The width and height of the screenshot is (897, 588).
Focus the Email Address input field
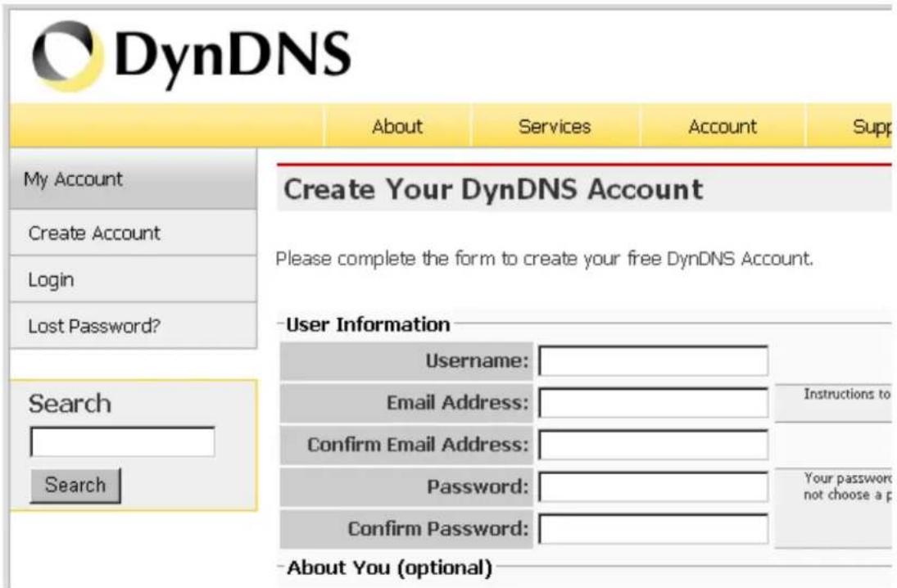click(x=654, y=403)
